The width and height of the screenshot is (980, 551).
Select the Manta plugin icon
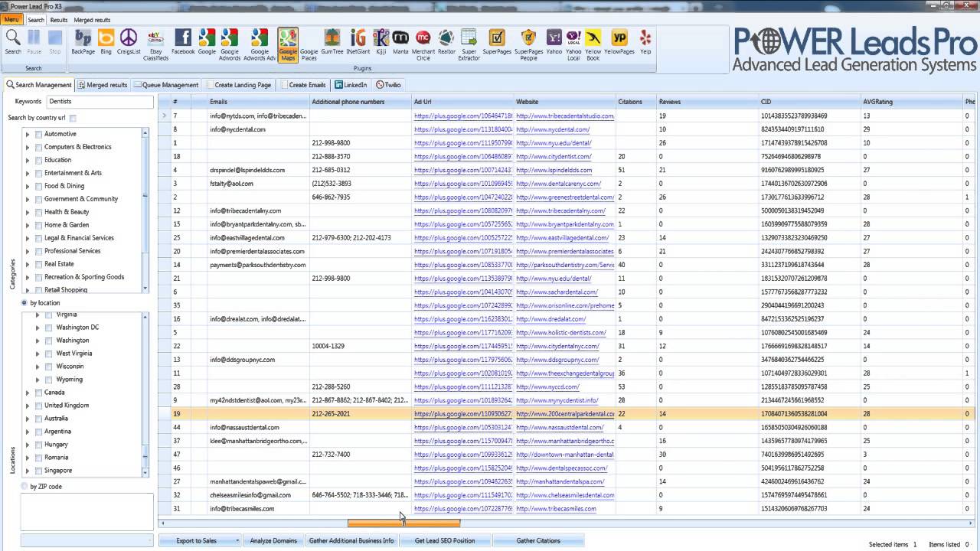(400, 41)
